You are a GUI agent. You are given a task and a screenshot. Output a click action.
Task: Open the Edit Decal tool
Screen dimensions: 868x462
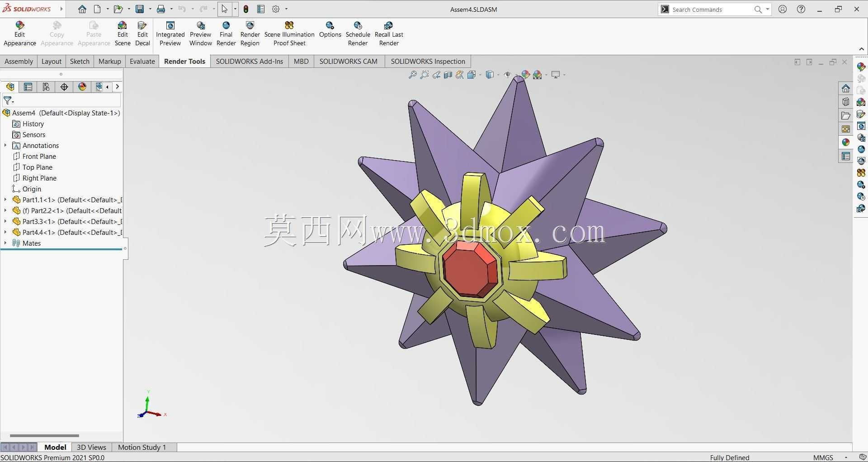pyautogui.click(x=142, y=33)
